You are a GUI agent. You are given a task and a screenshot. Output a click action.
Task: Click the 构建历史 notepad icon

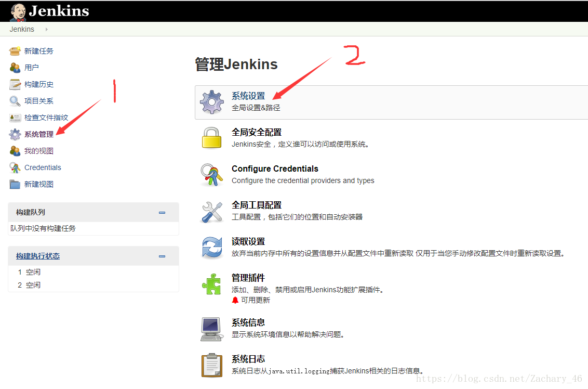click(15, 84)
